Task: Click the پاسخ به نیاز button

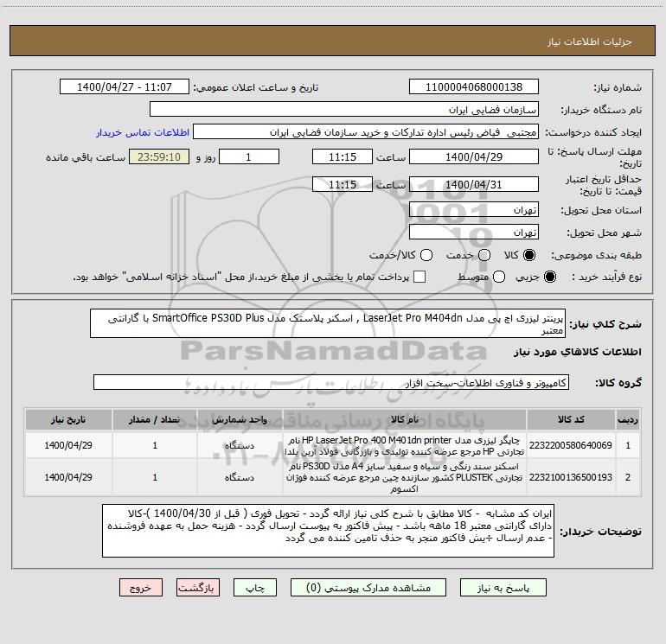Action: pyautogui.click(x=503, y=588)
